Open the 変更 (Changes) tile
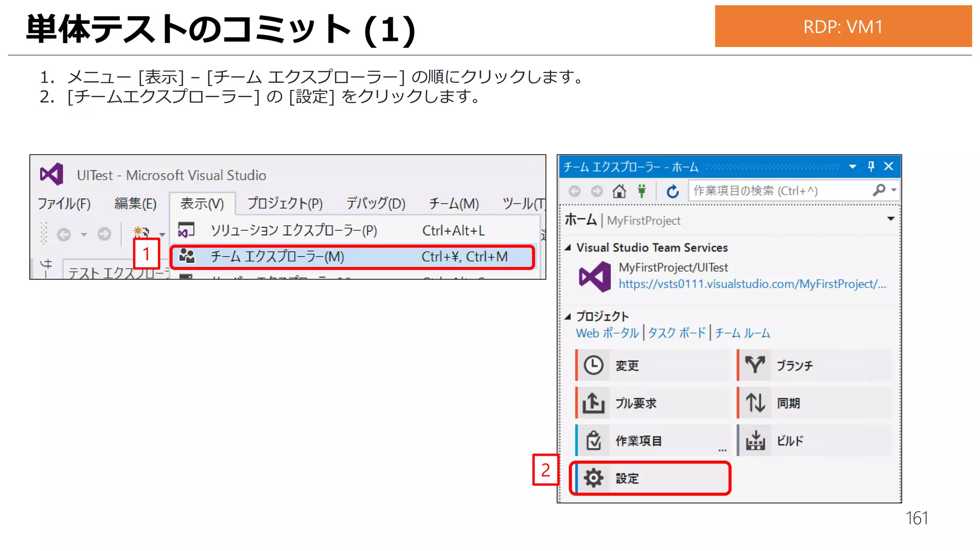980x551 pixels. (653, 365)
